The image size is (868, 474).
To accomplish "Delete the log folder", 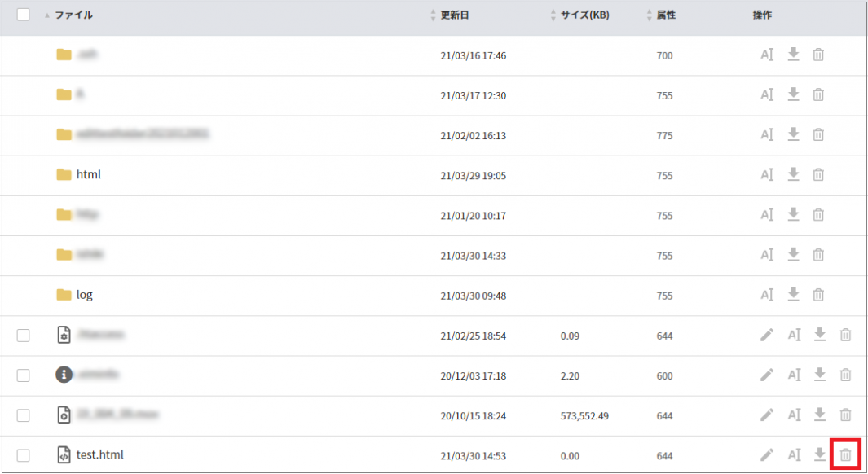I will point(818,294).
